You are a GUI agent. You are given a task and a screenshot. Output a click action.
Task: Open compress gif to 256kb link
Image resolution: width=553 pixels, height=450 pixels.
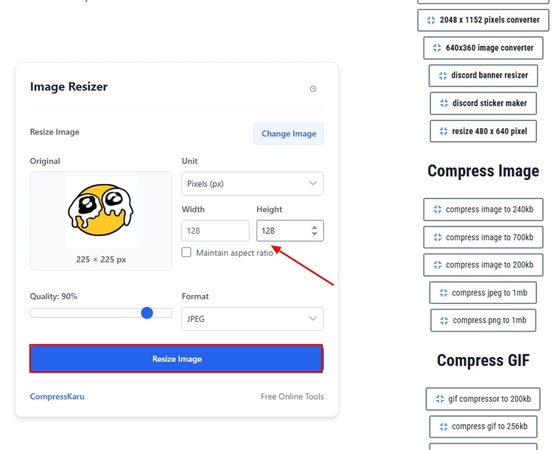483,426
